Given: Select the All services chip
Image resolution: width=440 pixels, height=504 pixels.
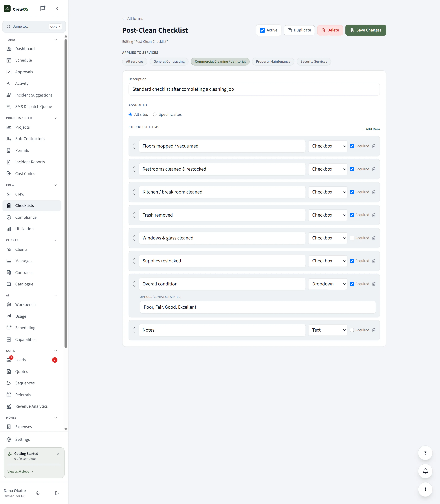Looking at the screenshot, I should click(135, 62).
